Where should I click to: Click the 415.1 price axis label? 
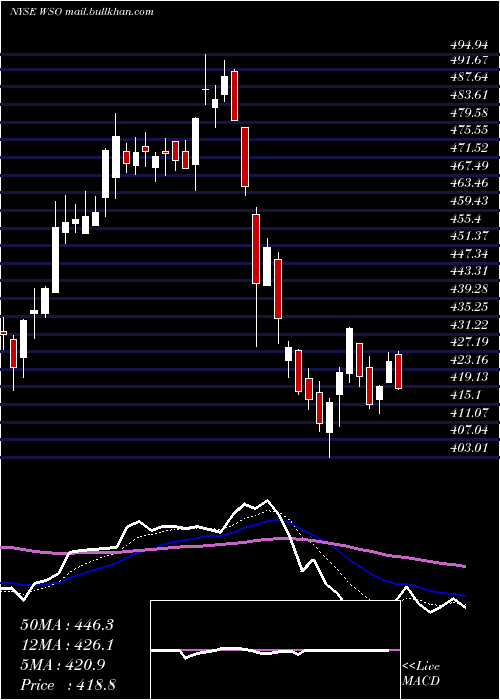click(464, 395)
